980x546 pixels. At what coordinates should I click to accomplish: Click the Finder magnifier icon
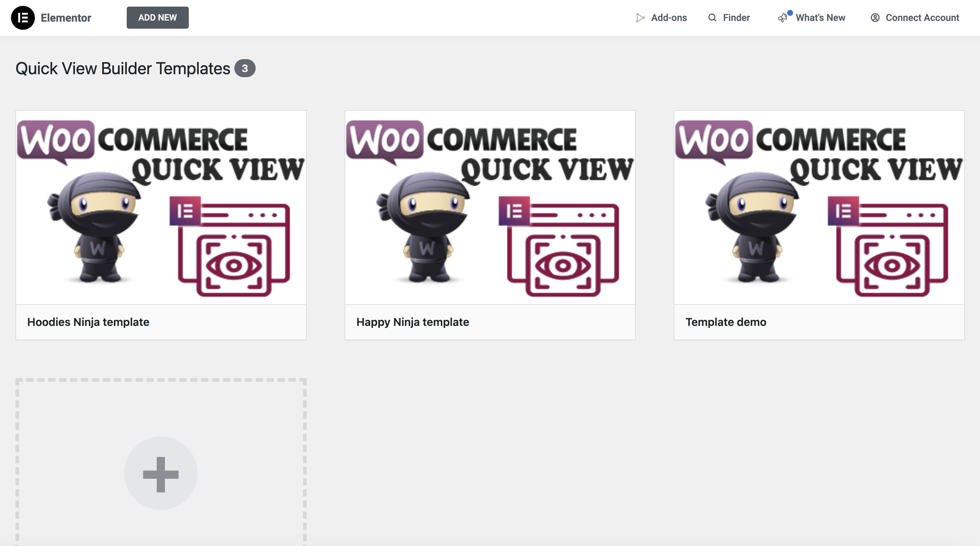coord(712,18)
